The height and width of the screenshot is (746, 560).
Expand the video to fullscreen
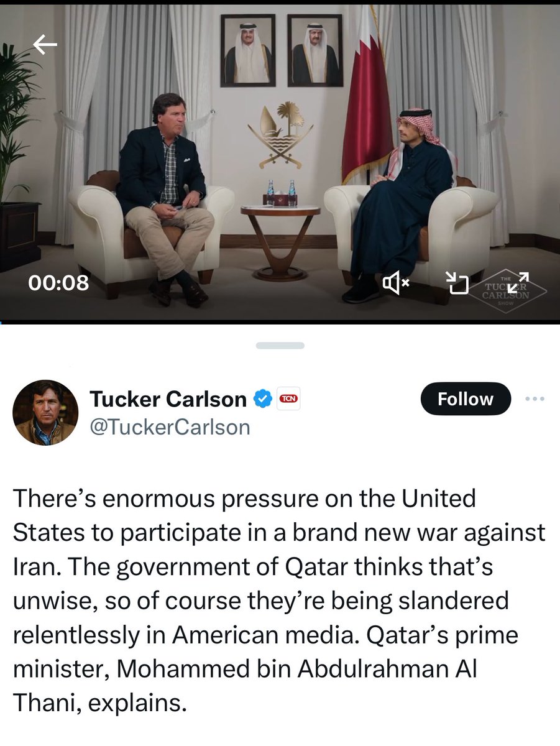[x=518, y=283]
